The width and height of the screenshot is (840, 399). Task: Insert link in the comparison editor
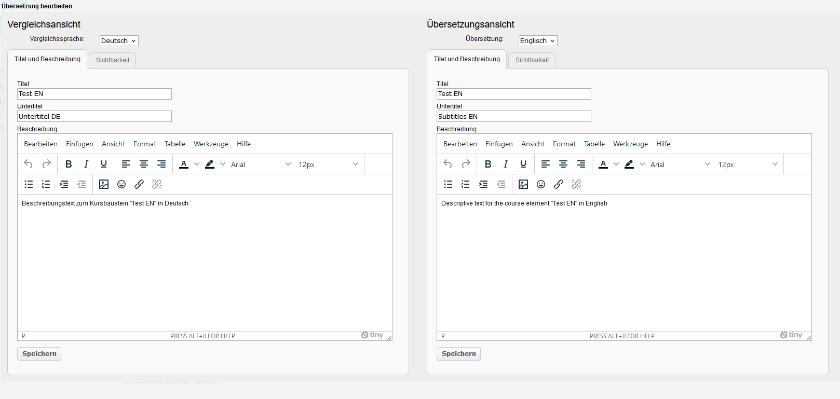point(139,184)
